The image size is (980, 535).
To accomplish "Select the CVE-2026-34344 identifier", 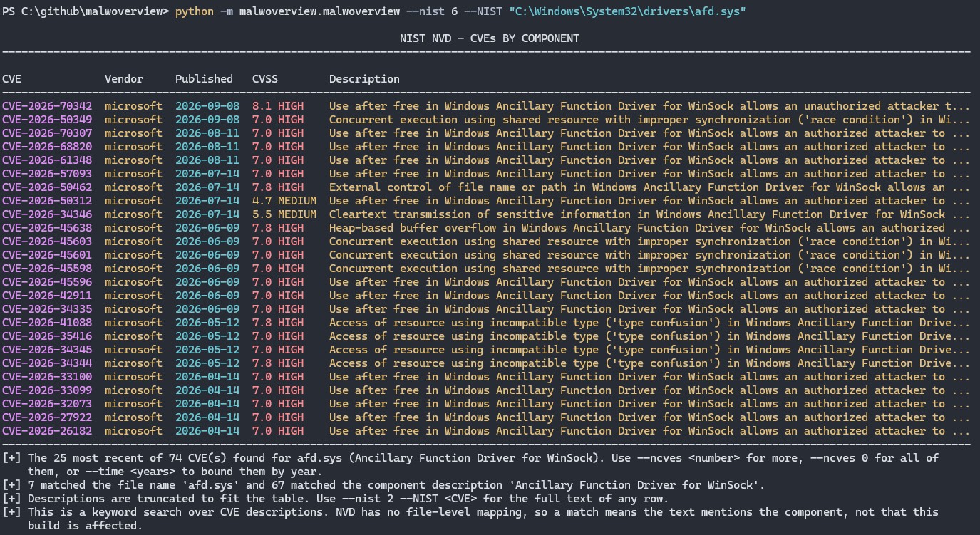I will (47, 363).
